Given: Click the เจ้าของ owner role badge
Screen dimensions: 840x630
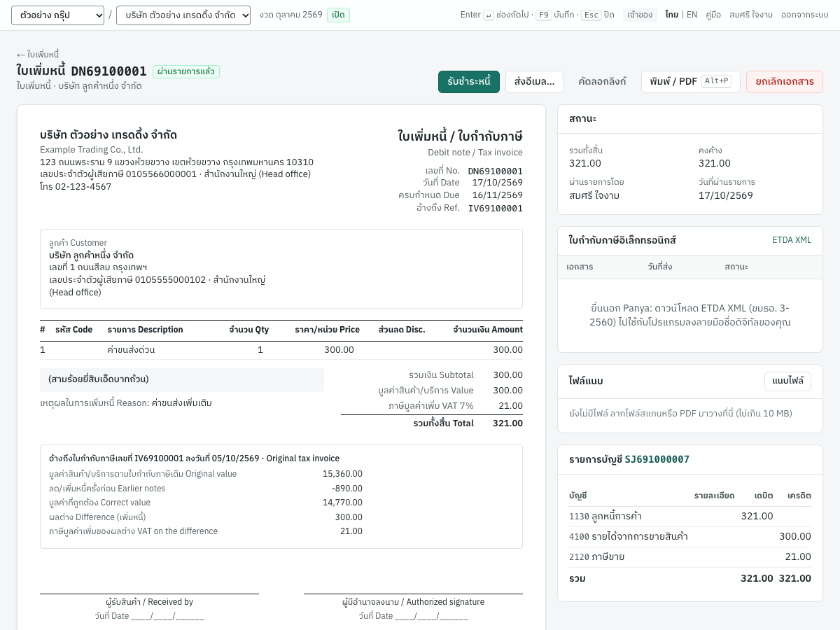Looking at the screenshot, I should click(640, 15).
